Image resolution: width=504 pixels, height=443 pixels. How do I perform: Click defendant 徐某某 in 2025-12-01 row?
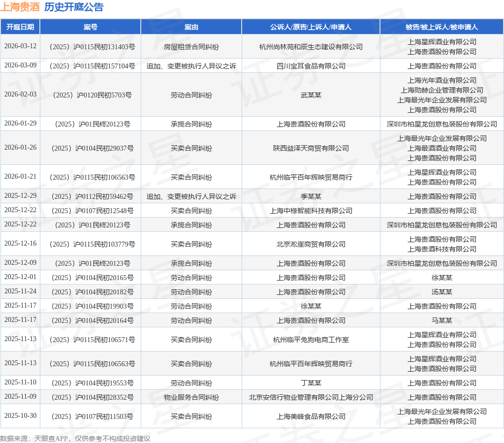[441, 278]
